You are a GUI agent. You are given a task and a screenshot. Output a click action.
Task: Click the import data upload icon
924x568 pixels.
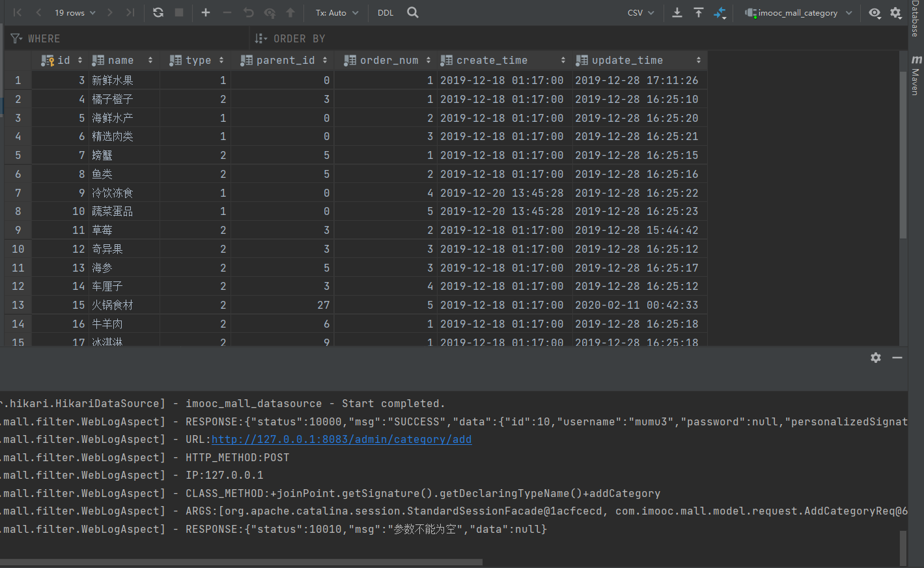pyautogui.click(x=699, y=12)
